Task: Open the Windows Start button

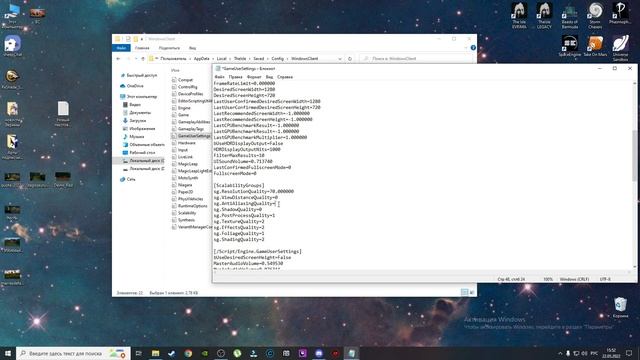Action: pyautogui.click(x=8, y=353)
